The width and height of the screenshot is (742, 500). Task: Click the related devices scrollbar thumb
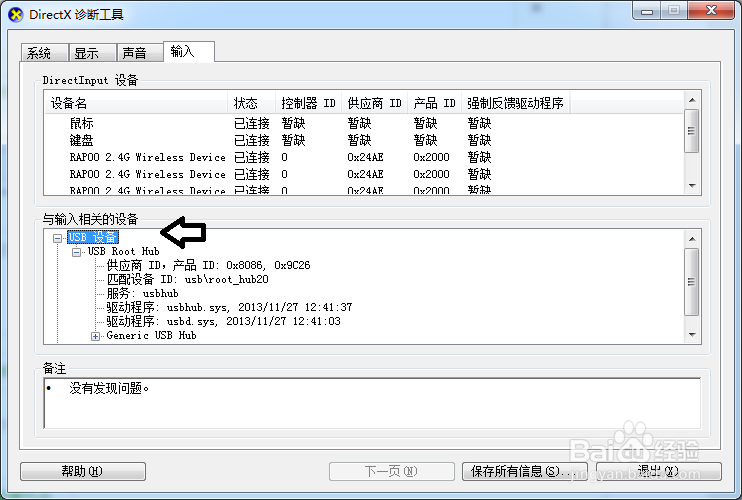[x=692, y=282]
